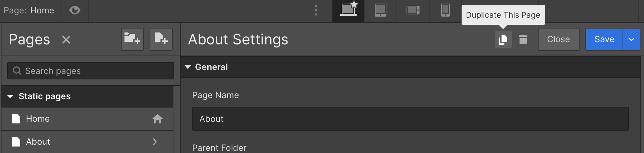Viewport: 644px width, 153px height.
Task: Select the mobile landscape breakpoint
Action: (413, 11)
